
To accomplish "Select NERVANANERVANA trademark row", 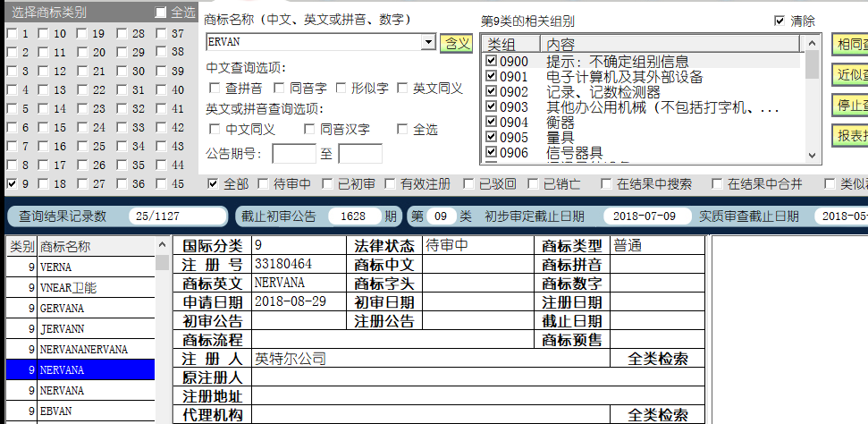I will (80, 349).
